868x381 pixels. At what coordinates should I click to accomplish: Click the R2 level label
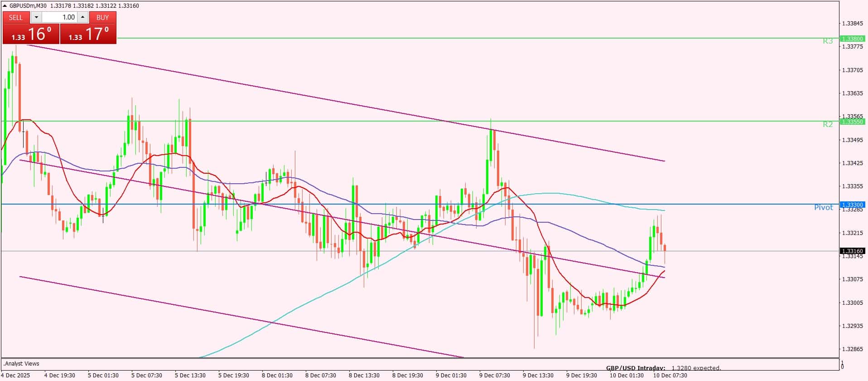(828, 124)
